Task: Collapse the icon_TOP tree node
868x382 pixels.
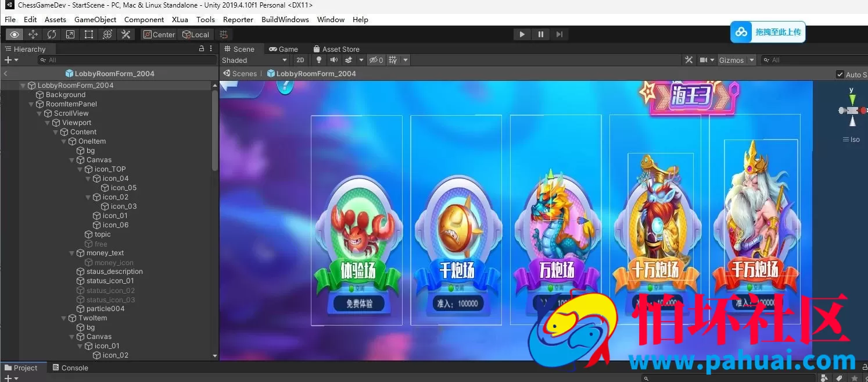Action: pos(80,169)
